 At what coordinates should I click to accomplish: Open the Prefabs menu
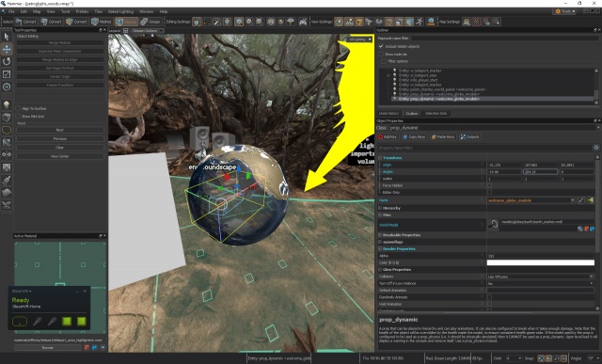point(82,11)
